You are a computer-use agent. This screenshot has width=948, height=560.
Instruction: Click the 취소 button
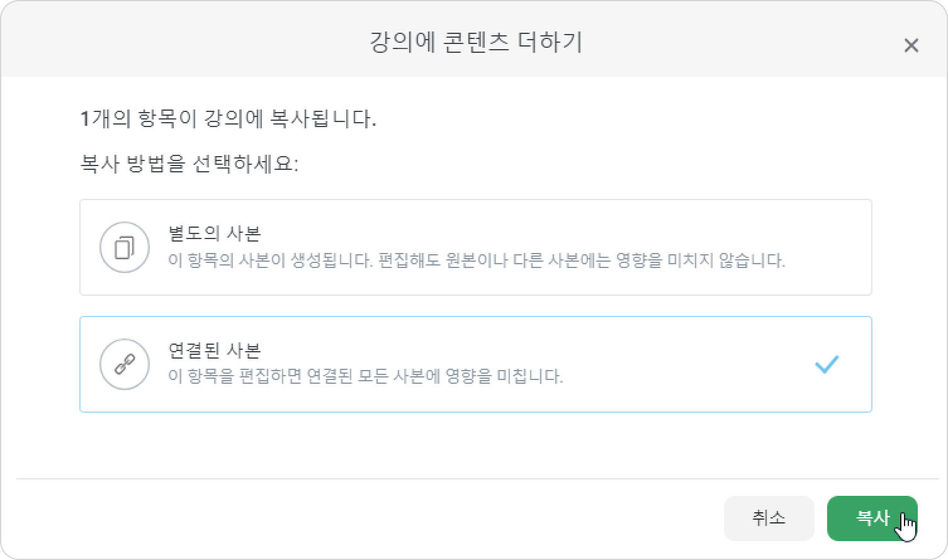[x=769, y=518]
